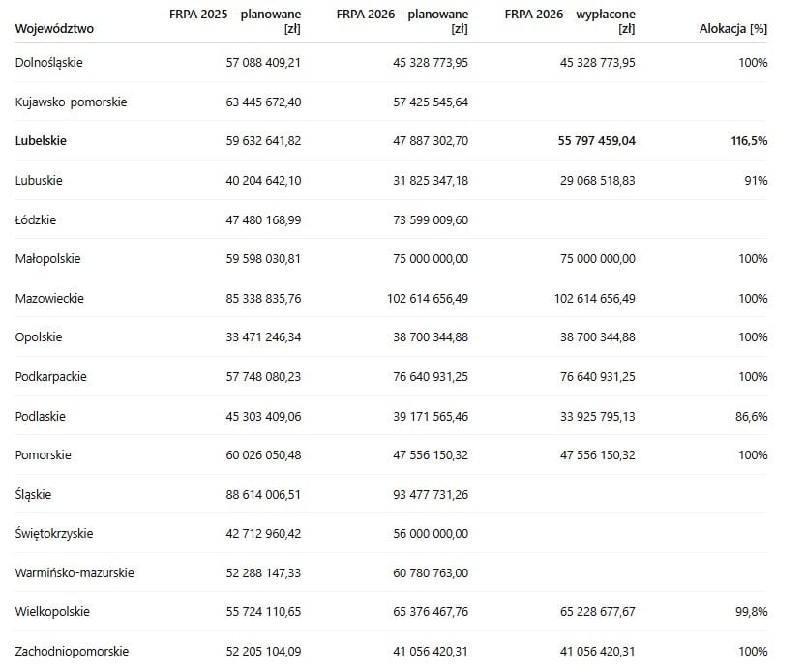Select the Warmińsko-mazurskie row name
Image resolution: width=805 pixels, height=672 pixels.
click(75, 572)
